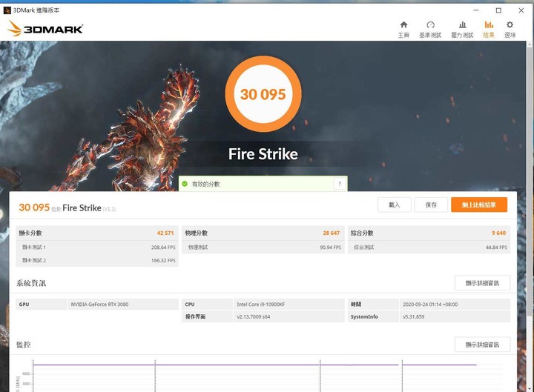Switch to the Benchmarks (基準測試) tab
The height and width of the screenshot is (392, 534).
[430, 29]
